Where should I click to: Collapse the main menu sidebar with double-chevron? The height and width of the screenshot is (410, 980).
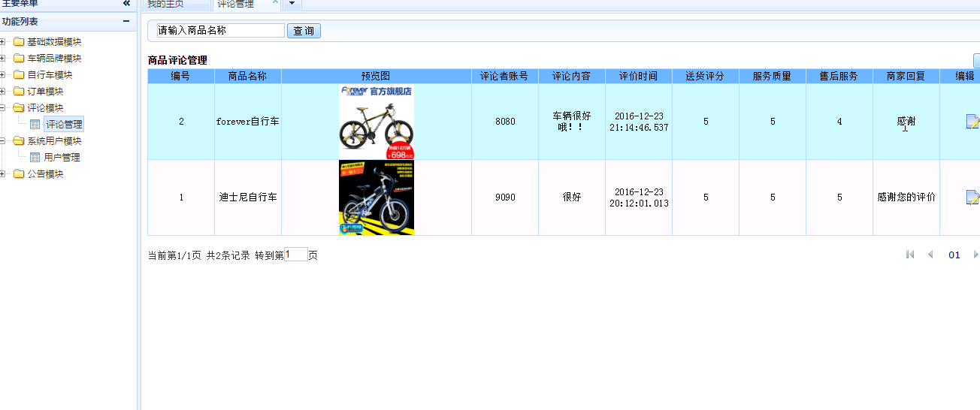pos(126,3)
